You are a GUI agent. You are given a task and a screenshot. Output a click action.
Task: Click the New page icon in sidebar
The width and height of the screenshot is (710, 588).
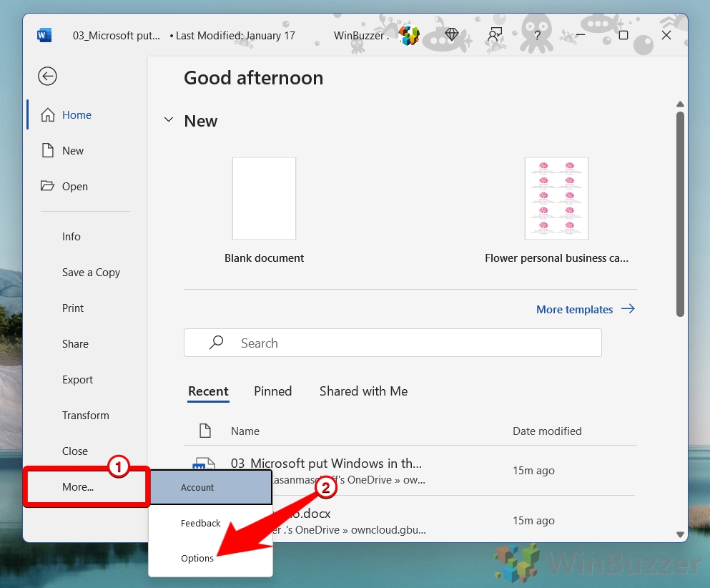point(47,150)
